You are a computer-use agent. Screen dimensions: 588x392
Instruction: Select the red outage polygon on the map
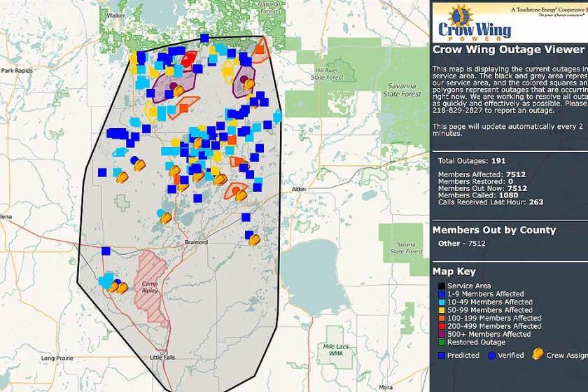click(188, 59)
